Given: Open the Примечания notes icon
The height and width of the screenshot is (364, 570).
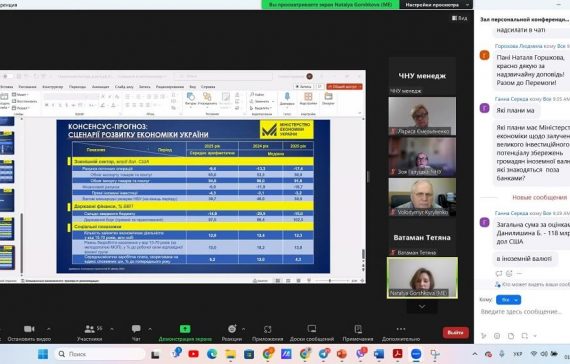Looking at the screenshot, I should [358, 329].
